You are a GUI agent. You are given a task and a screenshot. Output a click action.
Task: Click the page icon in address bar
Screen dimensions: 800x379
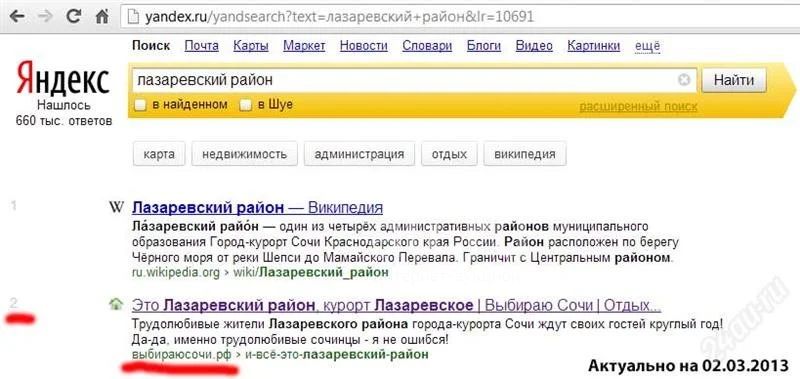click(134, 17)
